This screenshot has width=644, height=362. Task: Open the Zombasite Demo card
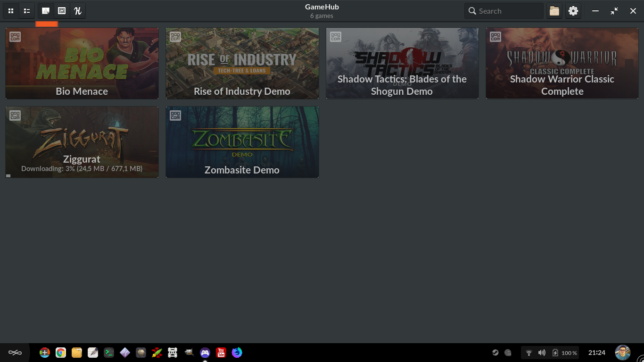[x=242, y=142]
